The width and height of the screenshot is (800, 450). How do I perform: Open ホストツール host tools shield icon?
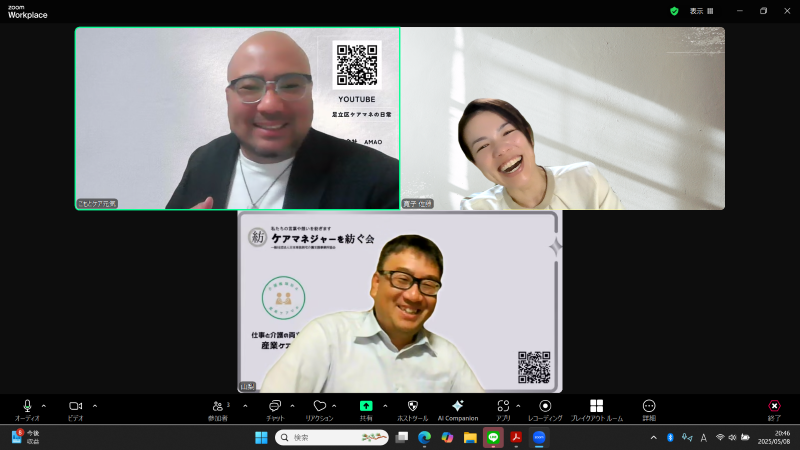[x=413, y=406]
